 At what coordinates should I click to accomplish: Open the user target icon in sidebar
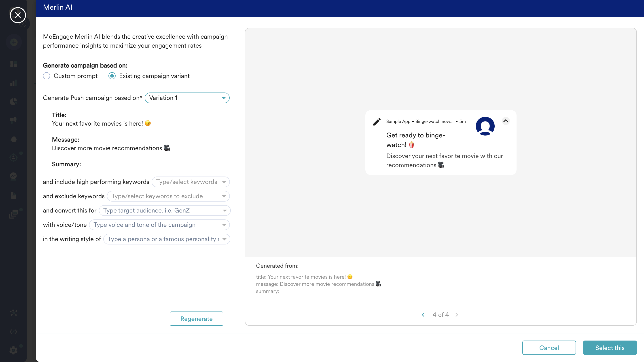13,158
